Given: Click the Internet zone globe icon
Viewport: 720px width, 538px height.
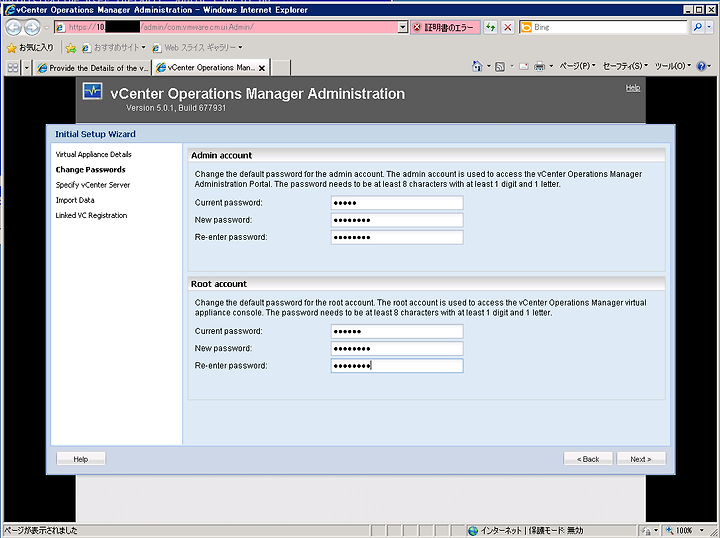Looking at the screenshot, I should point(472,531).
